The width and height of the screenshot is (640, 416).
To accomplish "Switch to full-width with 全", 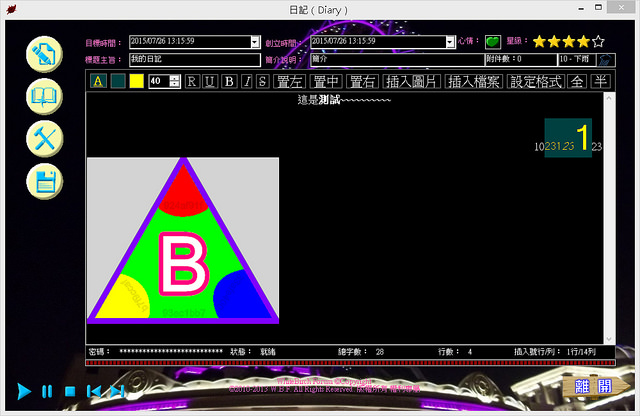I will [577, 81].
